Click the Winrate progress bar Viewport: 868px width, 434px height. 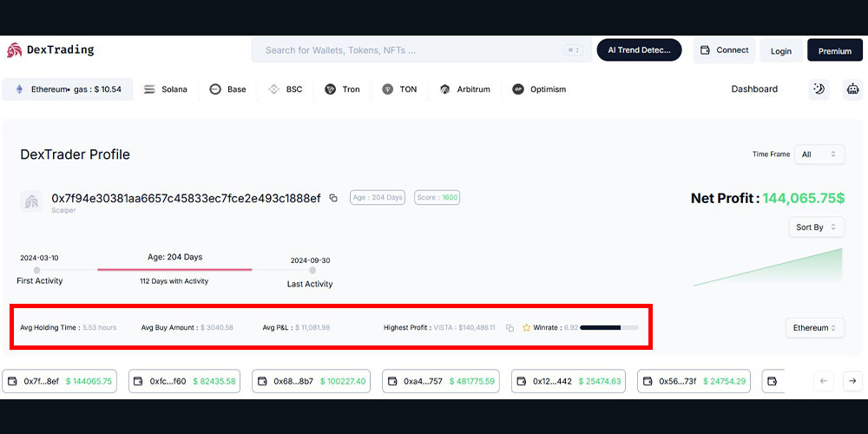(x=609, y=328)
